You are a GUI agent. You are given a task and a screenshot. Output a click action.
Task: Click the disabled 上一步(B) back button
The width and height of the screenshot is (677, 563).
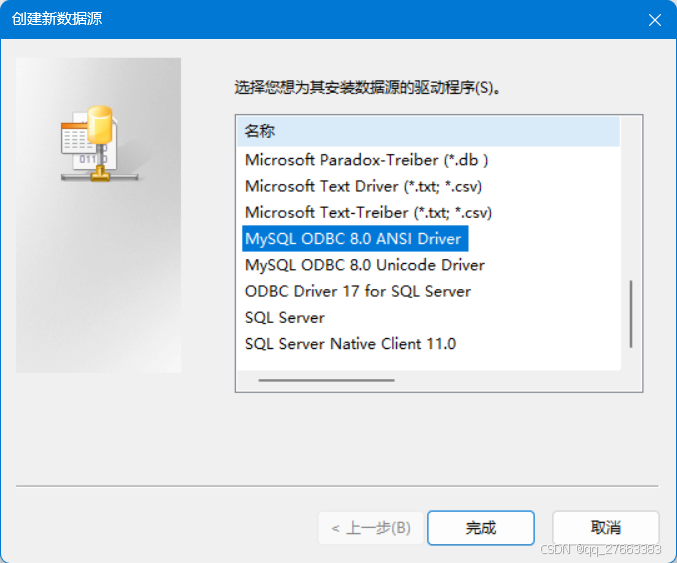point(371,528)
